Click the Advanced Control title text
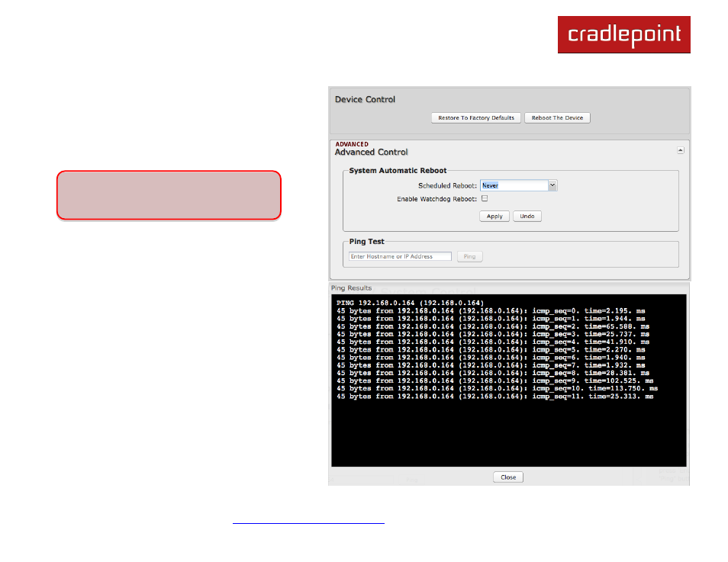Viewport: 728px width, 562px height. [371, 153]
